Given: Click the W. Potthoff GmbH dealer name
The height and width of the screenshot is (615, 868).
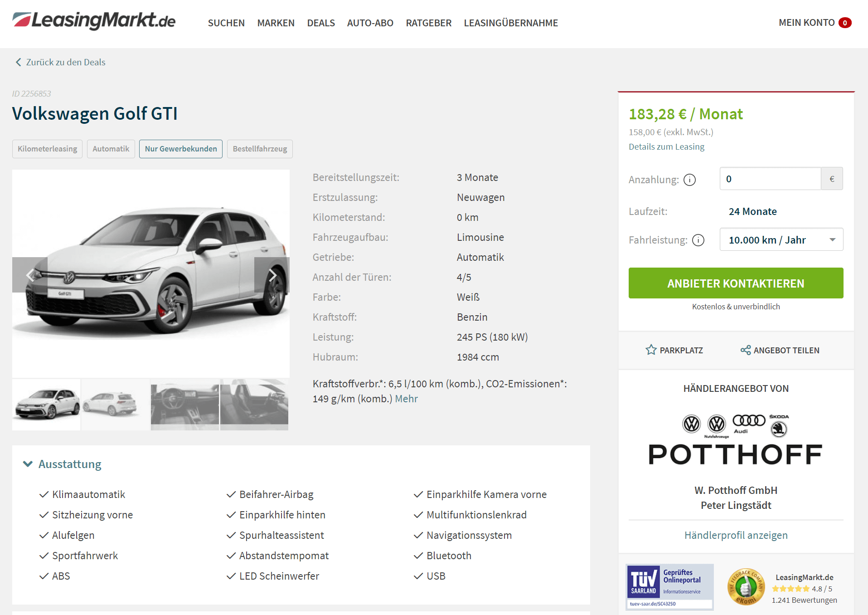Looking at the screenshot, I should 736,490.
